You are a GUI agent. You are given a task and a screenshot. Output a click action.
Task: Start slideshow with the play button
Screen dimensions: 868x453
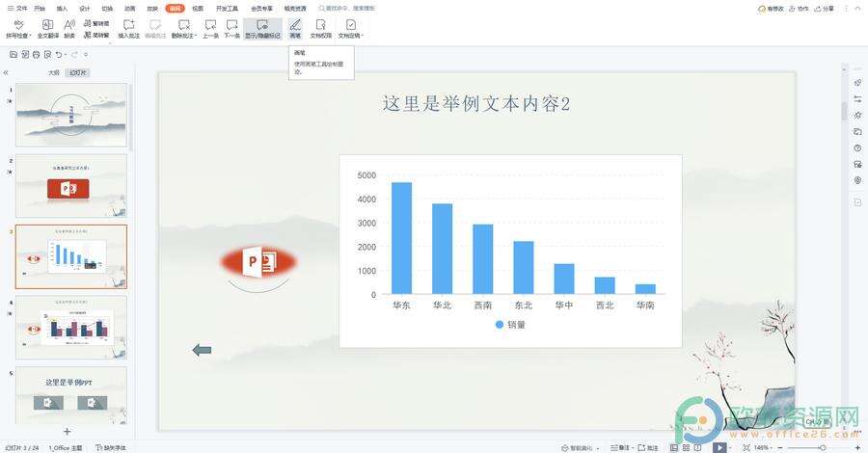[719, 447]
